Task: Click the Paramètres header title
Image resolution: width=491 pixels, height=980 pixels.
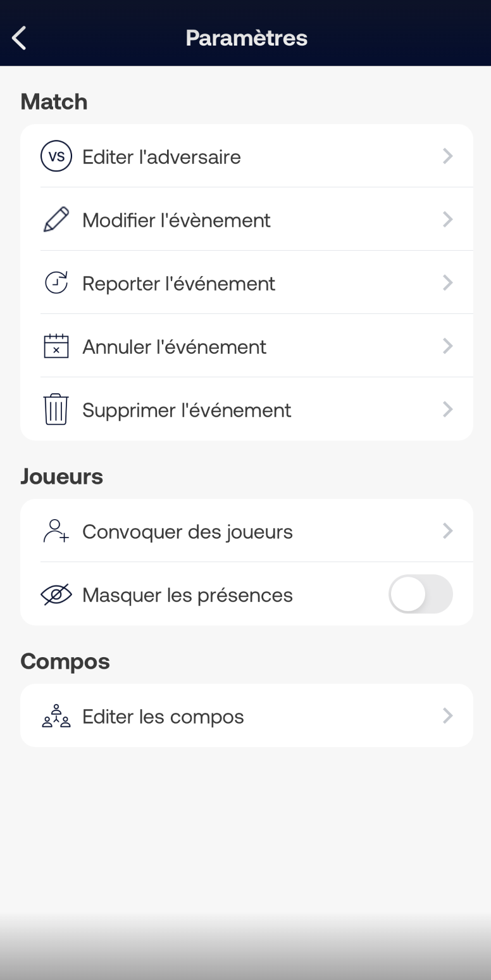Action: (x=247, y=38)
